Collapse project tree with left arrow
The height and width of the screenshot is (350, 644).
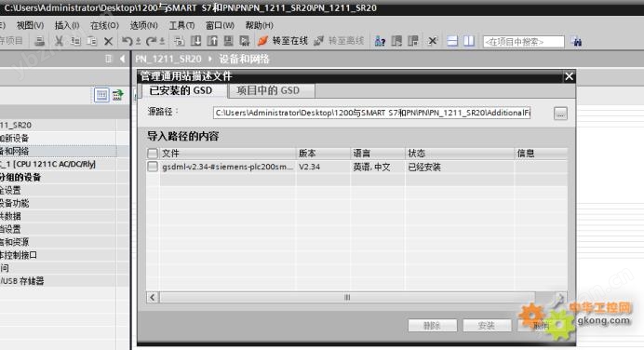122,59
